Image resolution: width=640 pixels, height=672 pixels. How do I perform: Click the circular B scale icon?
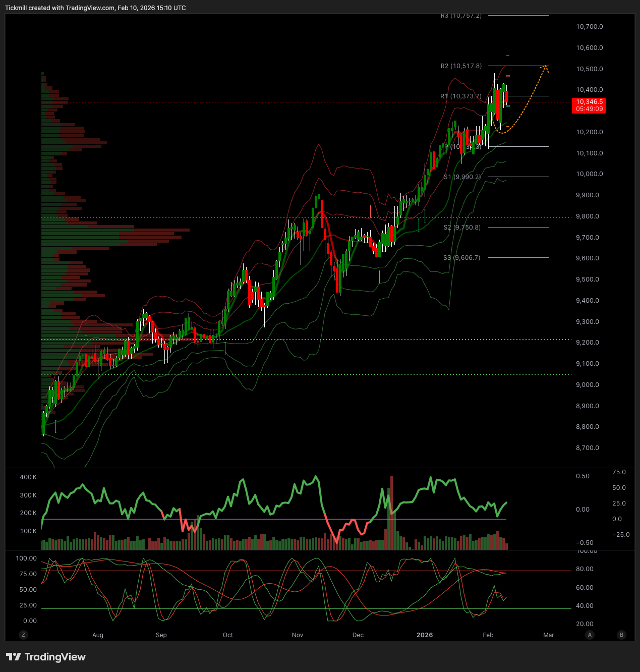tap(620, 635)
